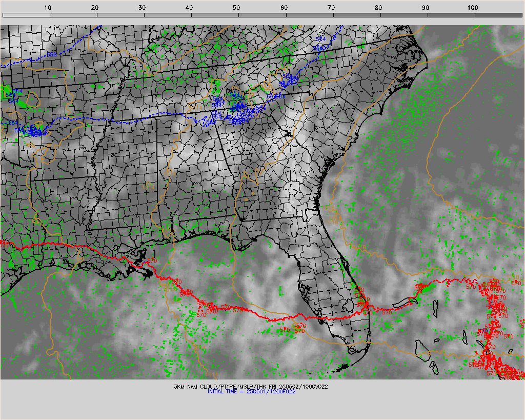Pick the 40–50 gray scale swatch

point(215,15)
